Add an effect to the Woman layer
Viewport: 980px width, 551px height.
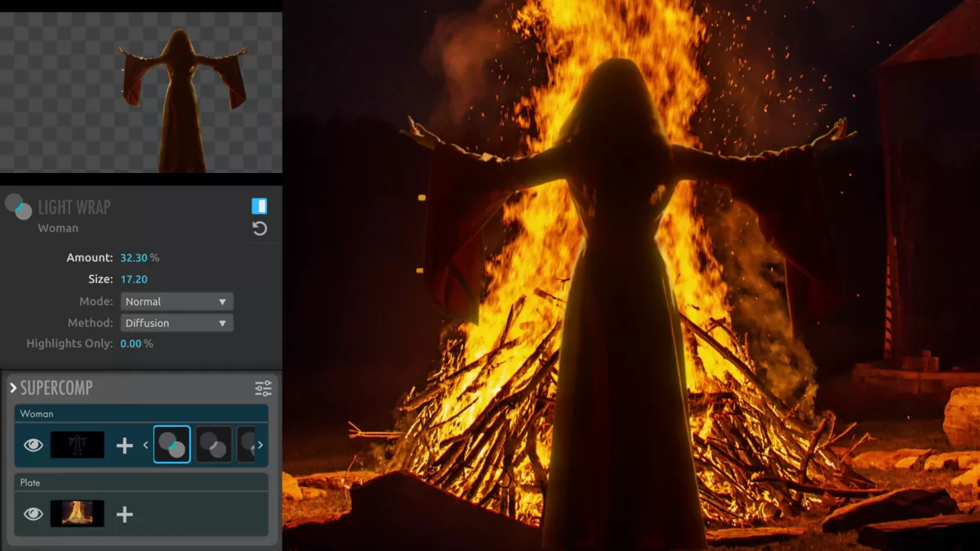[124, 445]
